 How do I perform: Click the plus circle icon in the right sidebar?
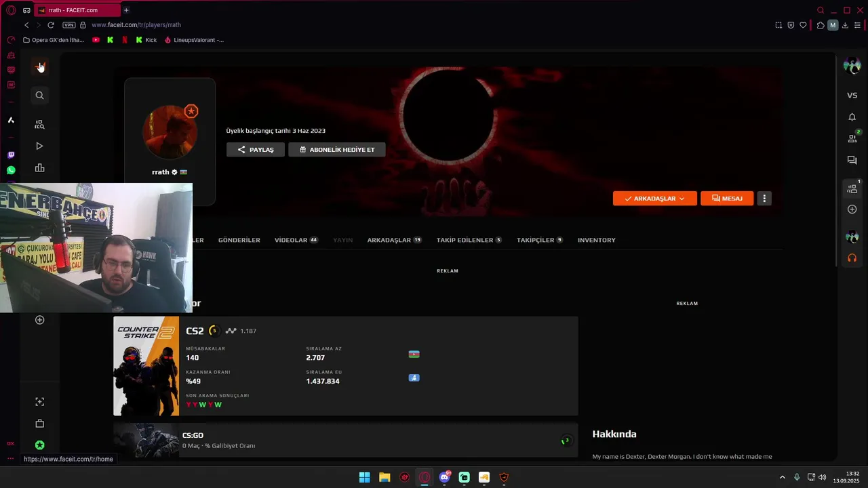pyautogui.click(x=852, y=209)
